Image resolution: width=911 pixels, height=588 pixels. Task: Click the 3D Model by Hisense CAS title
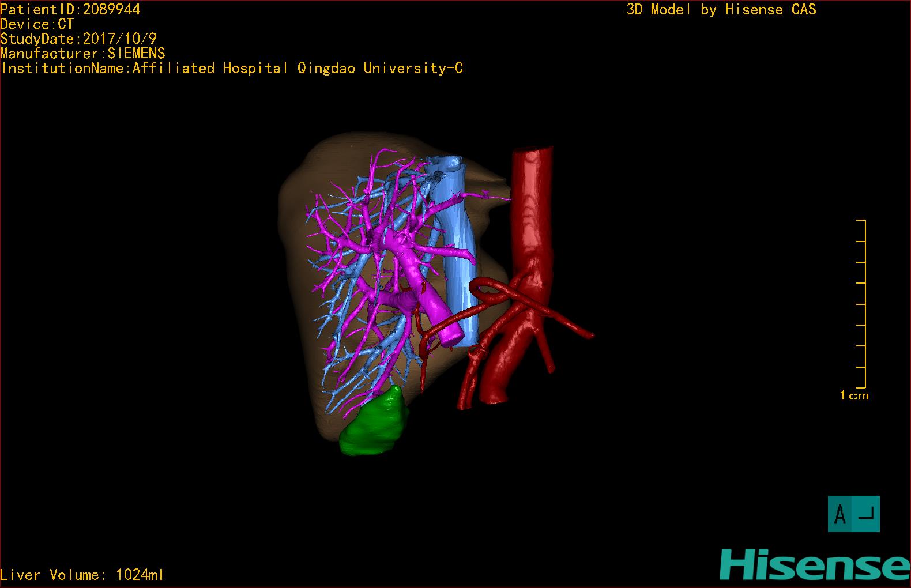[x=721, y=10]
